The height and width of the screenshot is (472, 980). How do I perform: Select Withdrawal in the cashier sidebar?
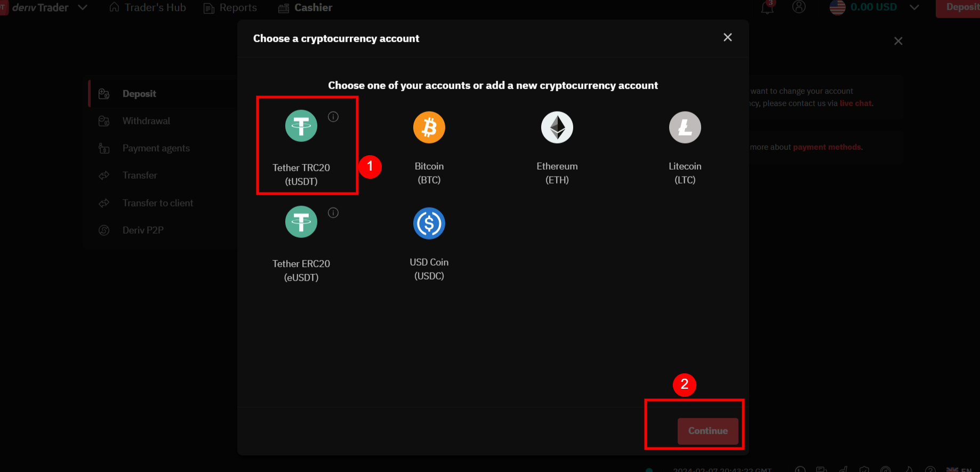163,121
